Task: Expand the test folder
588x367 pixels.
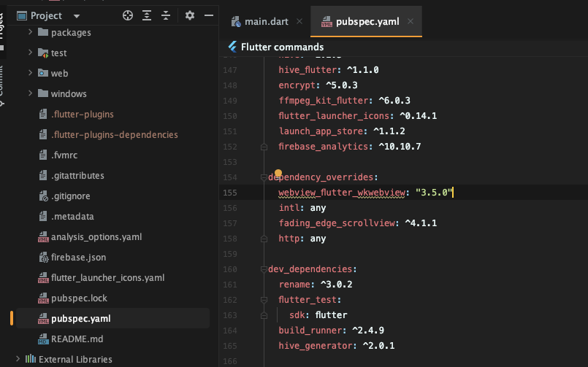Action: [x=31, y=53]
